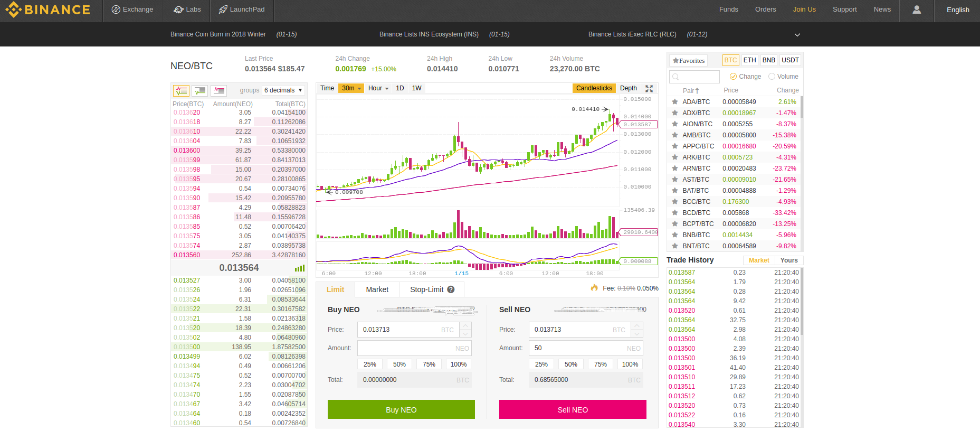
Task: Switch to the Market order tab
Action: point(377,289)
